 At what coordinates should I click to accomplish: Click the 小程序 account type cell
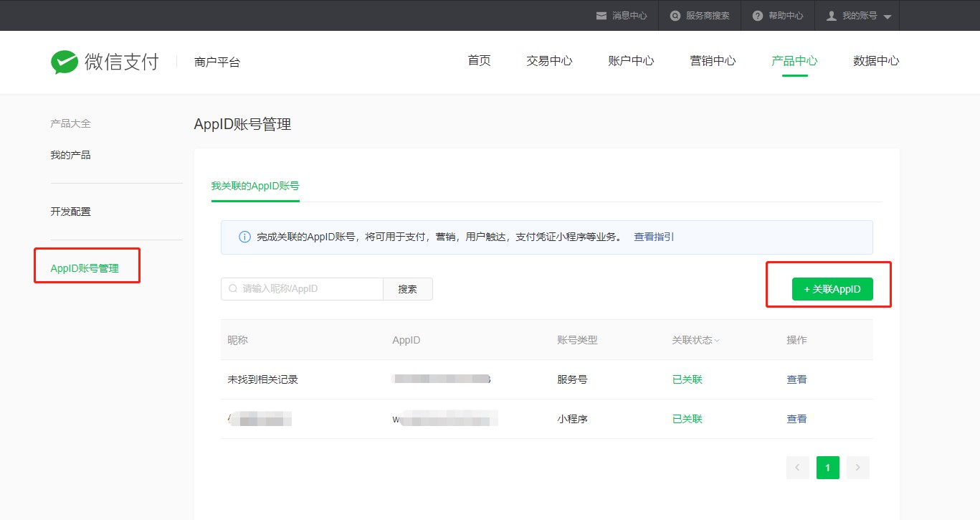coord(572,419)
